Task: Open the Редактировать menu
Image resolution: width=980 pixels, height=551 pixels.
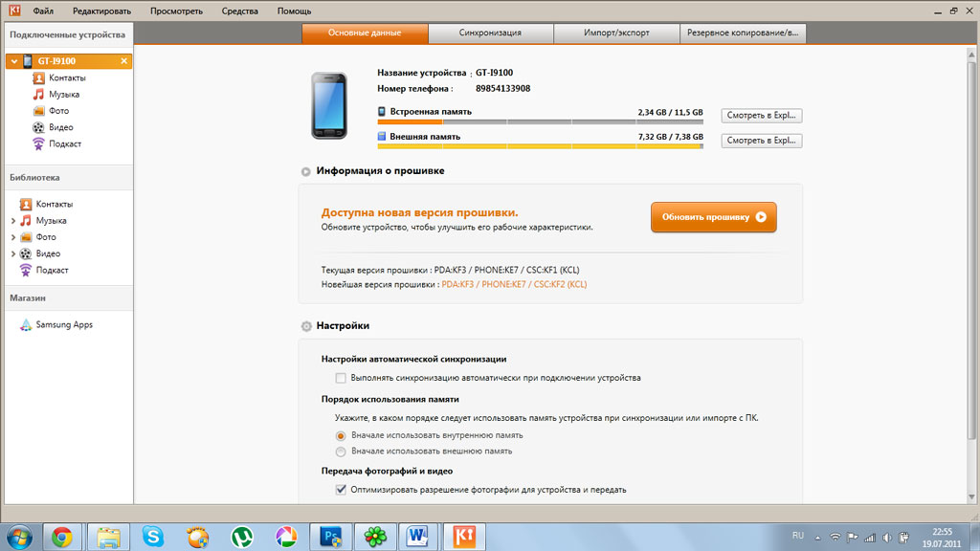Action: tap(101, 11)
